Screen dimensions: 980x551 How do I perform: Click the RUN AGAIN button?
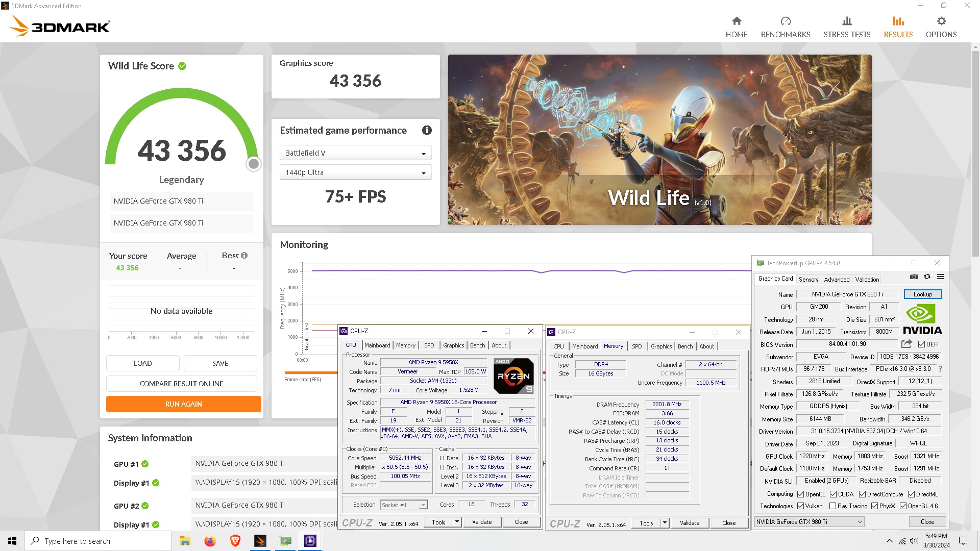click(x=184, y=404)
